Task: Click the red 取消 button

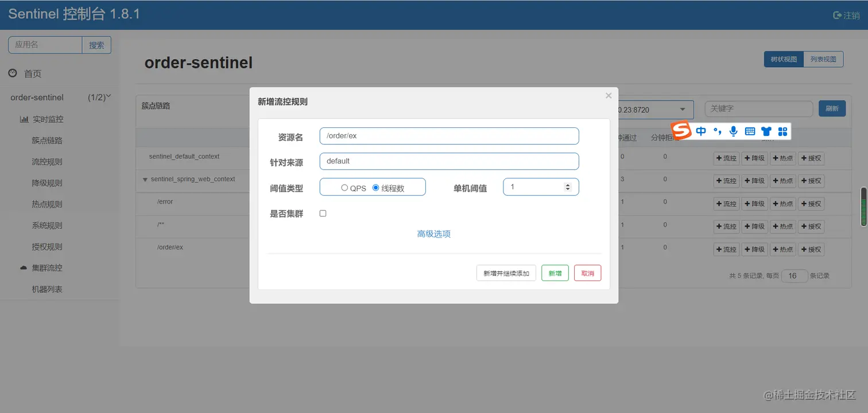Action: point(588,273)
